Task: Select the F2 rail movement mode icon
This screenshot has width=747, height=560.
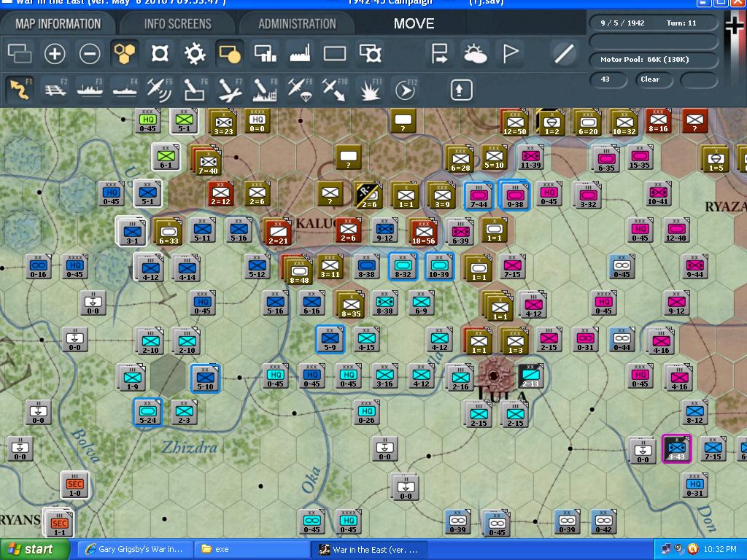Action: pyautogui.click(x=55, y=90)
